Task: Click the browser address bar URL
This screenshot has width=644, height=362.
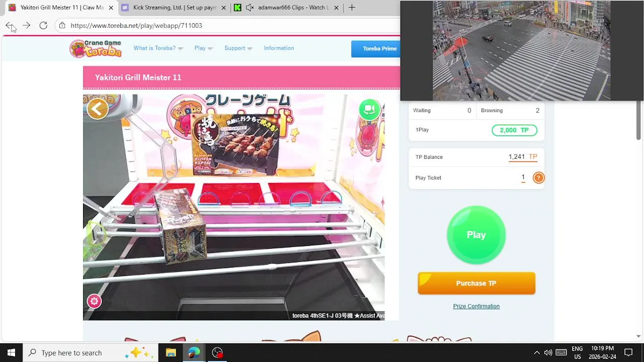Action: [x=136, y=25]
